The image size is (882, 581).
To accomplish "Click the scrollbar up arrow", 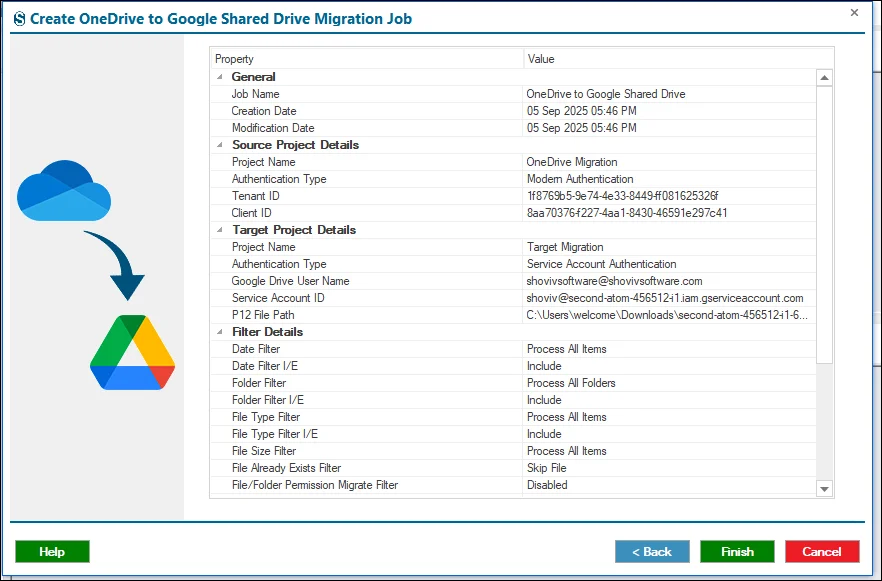I will (825, 78).
